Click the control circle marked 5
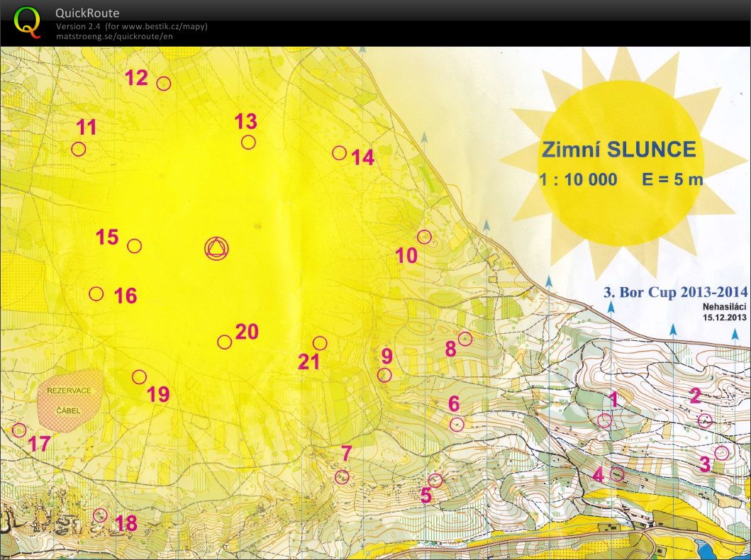The height and width of the screenshot is (560, 751). click(x=435, y=480)
